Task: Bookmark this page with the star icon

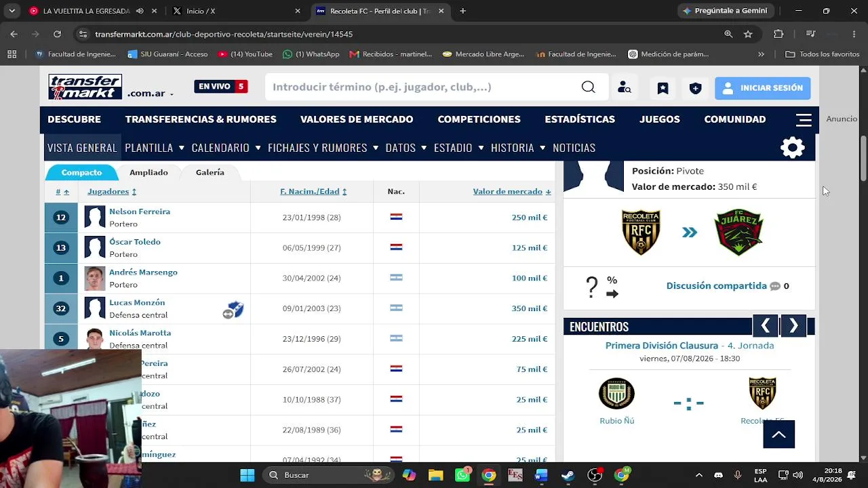Action: 748,34
